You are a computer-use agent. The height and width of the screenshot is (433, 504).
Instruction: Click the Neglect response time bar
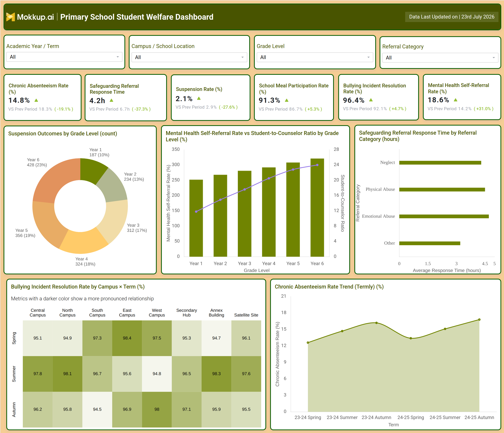pyautogui.click(x=440, y=163)
